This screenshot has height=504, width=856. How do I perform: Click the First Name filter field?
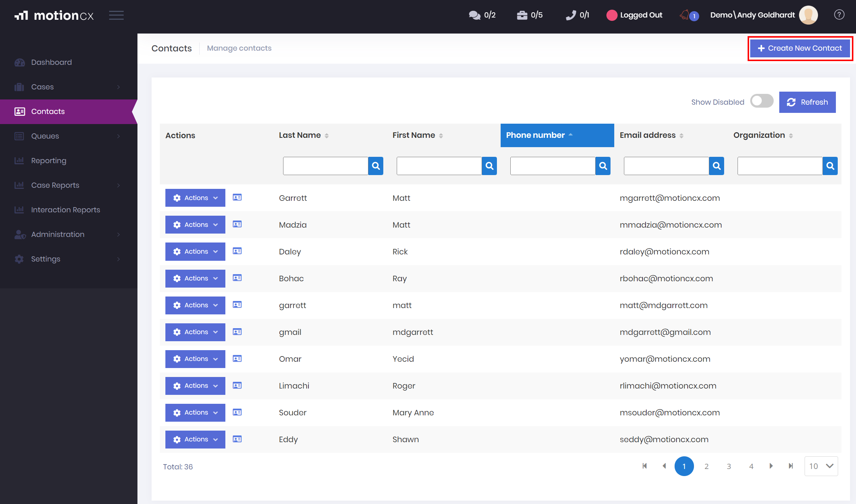click(439, 166)
